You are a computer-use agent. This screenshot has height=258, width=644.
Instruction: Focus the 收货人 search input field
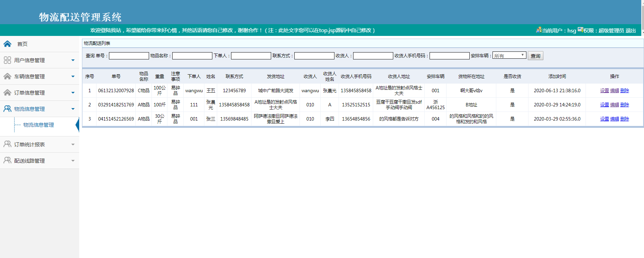[373, 56]
